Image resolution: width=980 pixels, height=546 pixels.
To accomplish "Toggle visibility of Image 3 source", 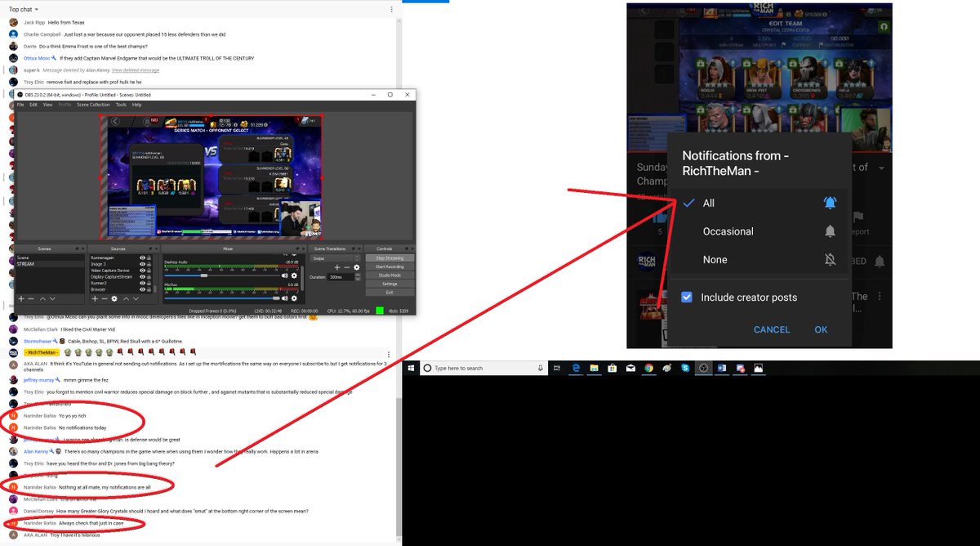I will tap(142, 264).
